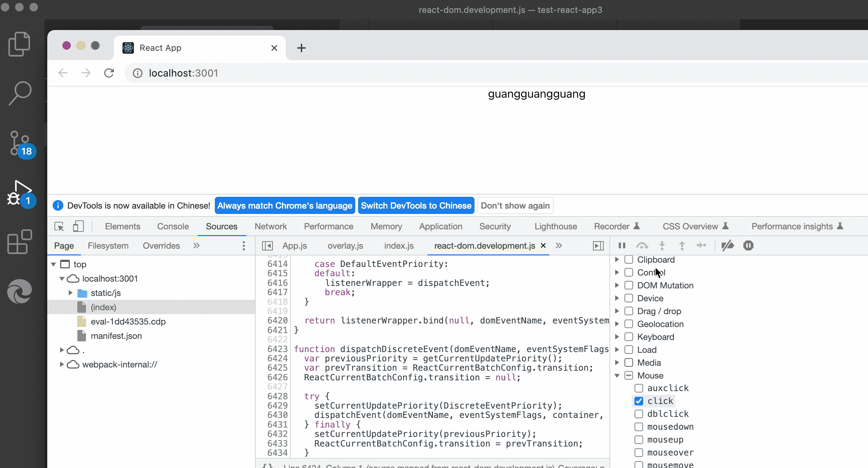Reload the browser page
Viewport: 868px width, 468px height.
[x=109, y=73]
